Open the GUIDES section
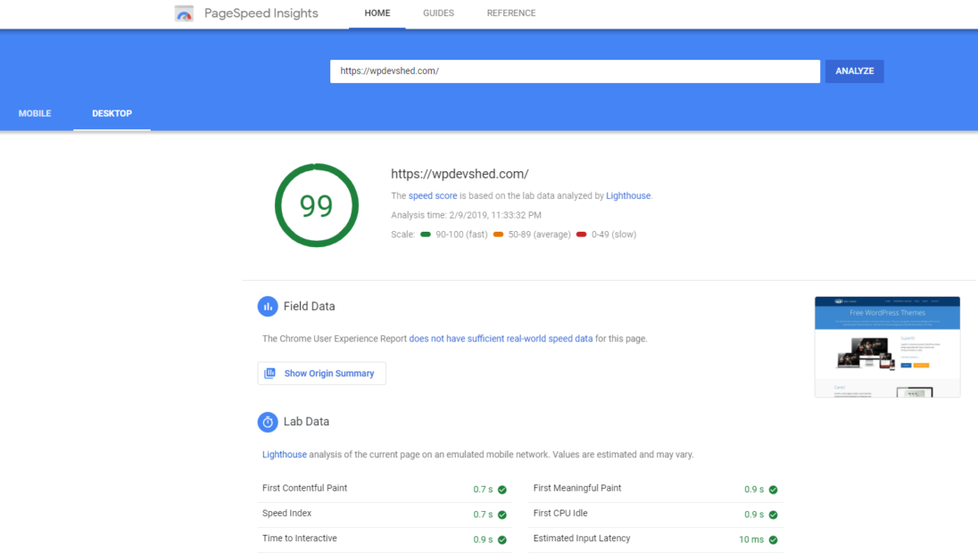This screenshot has height=560, width=978. [x=438, y=12]
